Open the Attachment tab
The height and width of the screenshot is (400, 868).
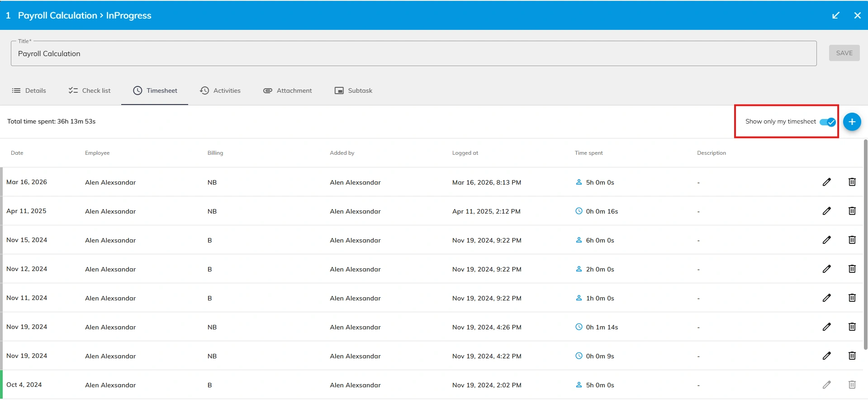(288, 91)
